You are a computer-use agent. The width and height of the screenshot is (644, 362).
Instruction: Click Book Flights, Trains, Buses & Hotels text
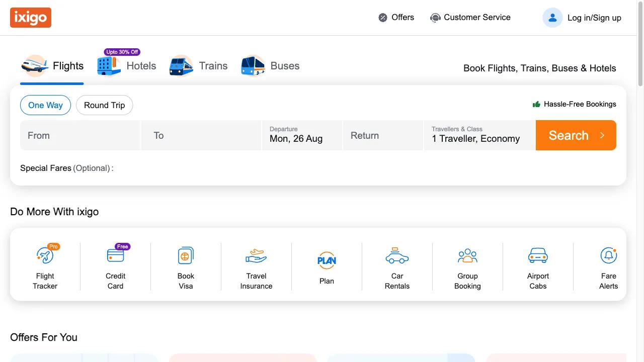tap(540, 68)
